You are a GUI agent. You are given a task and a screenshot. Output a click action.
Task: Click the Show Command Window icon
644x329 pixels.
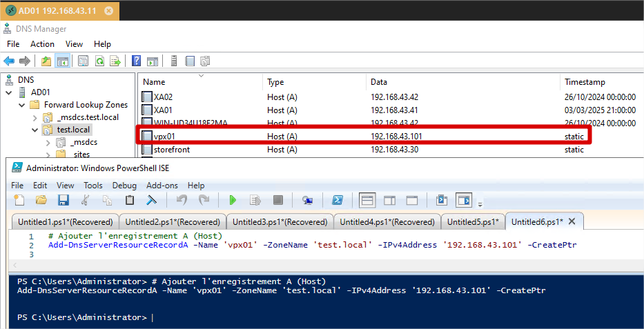point(442,200)
